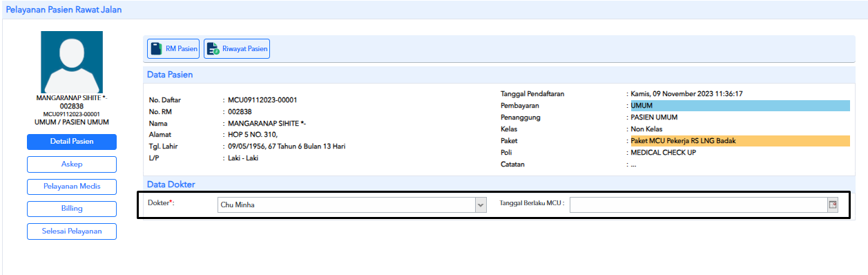
Task: Open Riwayat Pasien history
Action: (x=236, y=49)
